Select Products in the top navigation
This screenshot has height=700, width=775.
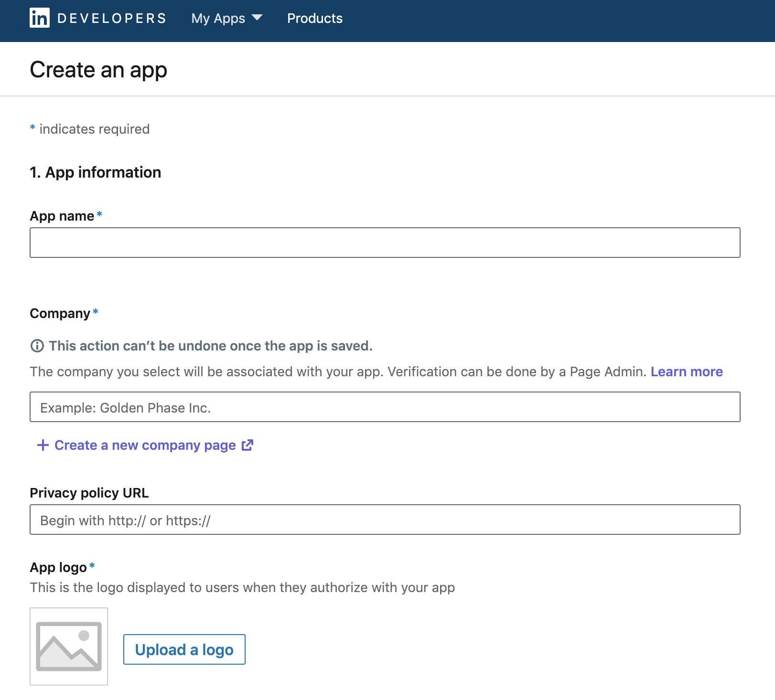coord(314,18)
